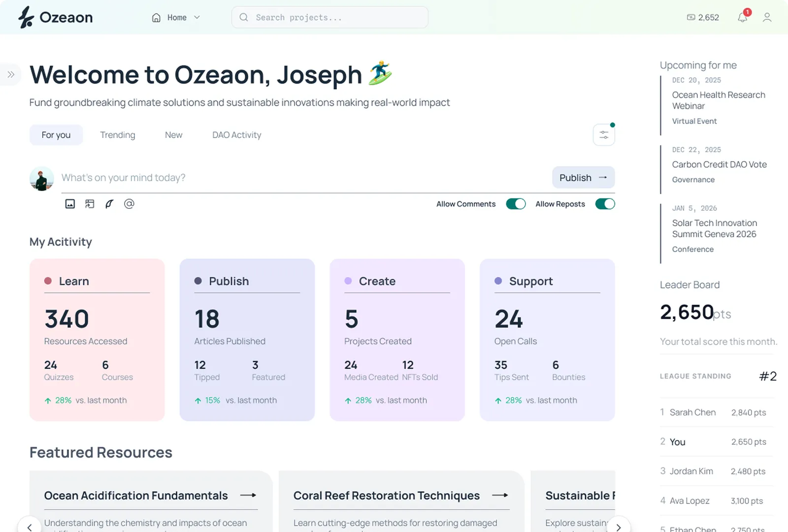788x532 pixels.
Task: Select the For you tab
Action: [56, 135]
